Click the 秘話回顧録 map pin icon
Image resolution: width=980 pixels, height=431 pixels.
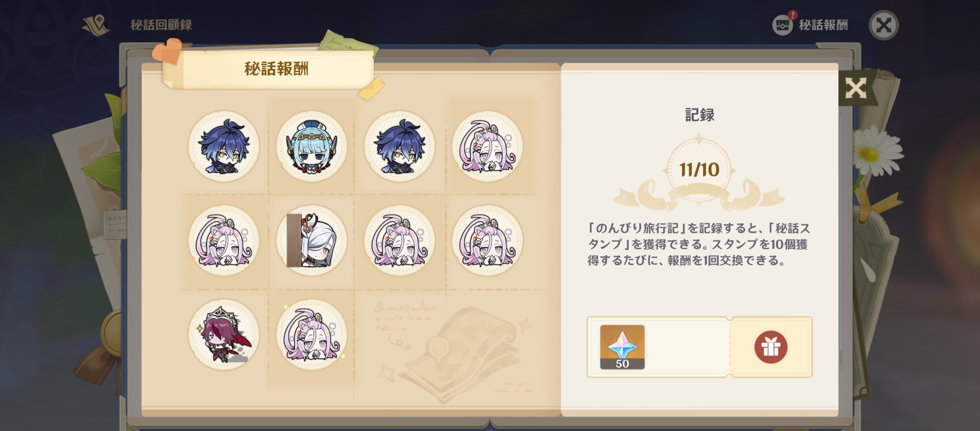coord(96,25)
